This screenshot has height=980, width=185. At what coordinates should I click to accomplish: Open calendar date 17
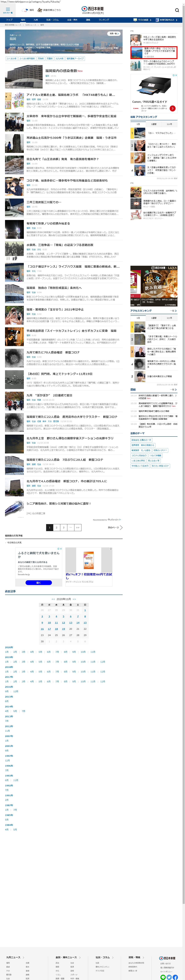[x=49, y=629]
